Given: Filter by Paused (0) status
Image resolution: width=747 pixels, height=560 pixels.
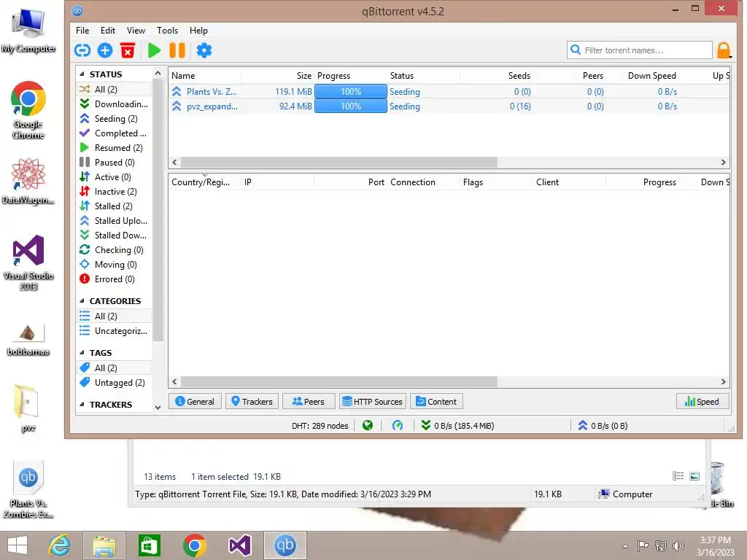Looking at the screenshot, I should [114, 163].
